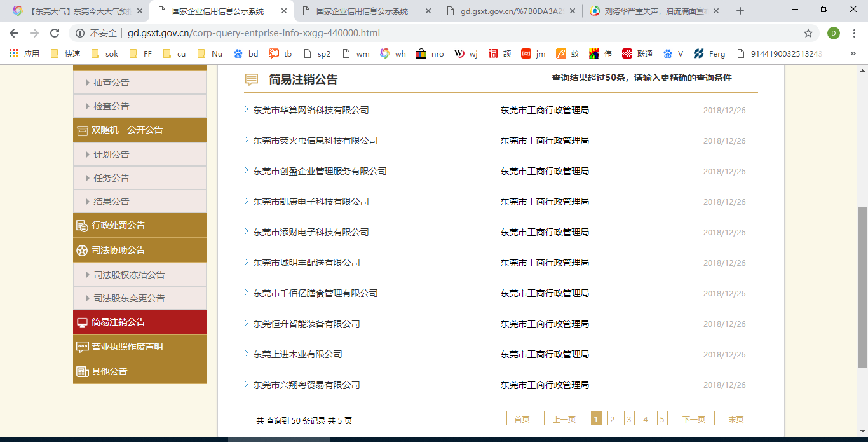Open the 东莞市荧火虫信息科技有限公司 announcement
Image resolution: width=868 pixels, height=442 pixels.
(x=315, y=141)
